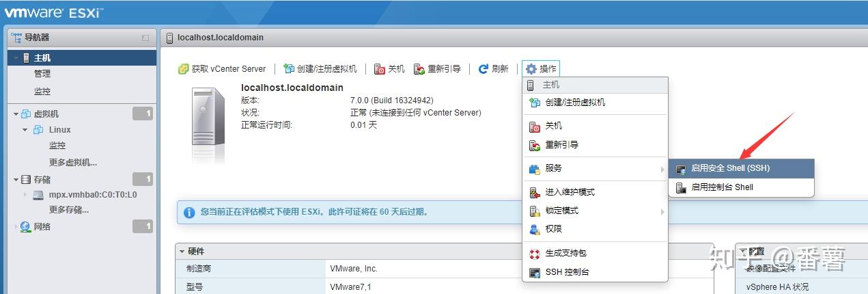The height and width of the screenshot is (294, 868).
Task: Open 管理 under 主机
Action: pyautogui.click(x=42, y=74)
